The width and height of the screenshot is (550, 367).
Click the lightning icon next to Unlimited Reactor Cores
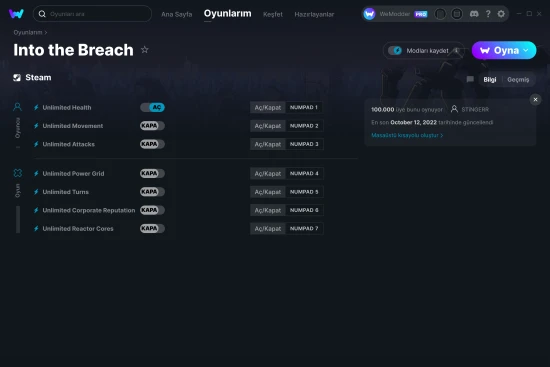coord(36,228)
